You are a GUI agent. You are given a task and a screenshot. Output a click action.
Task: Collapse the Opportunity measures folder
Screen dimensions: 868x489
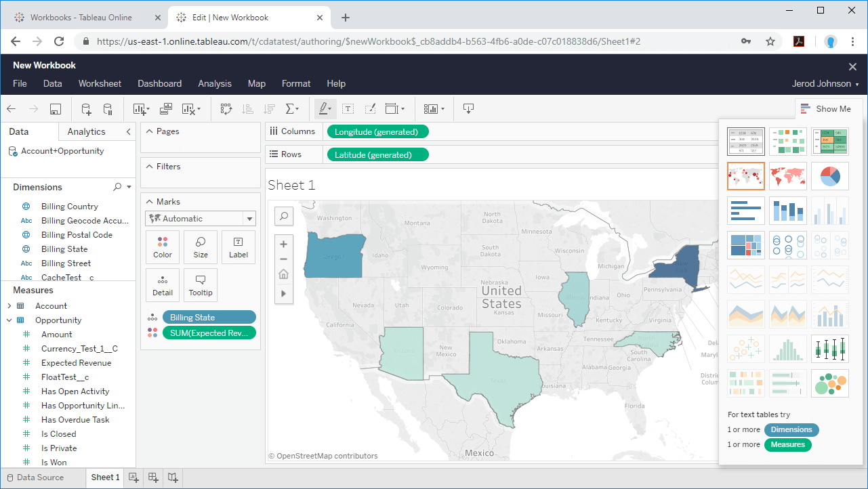pos(9,320)
